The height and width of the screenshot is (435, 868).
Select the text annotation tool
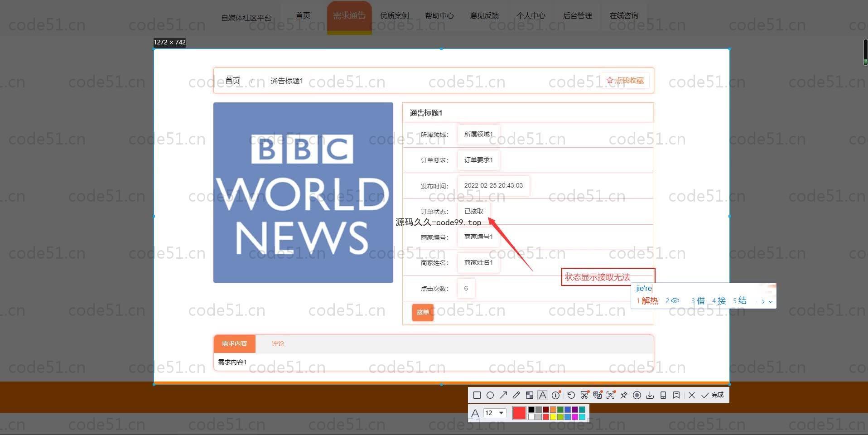[542, 395]
